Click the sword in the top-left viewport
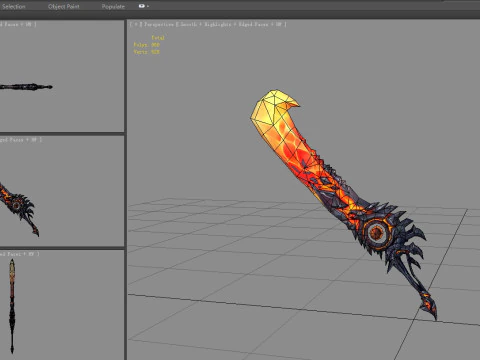 point(26,87)
